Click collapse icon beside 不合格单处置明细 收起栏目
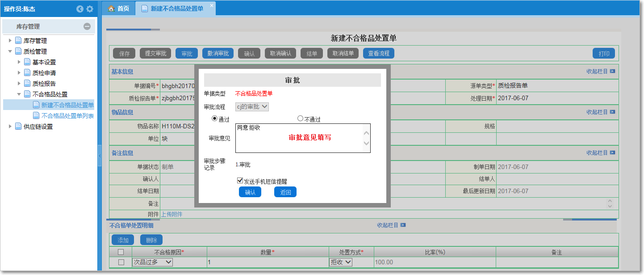Viewport: 644px width, 275px height. coord(403,225)
